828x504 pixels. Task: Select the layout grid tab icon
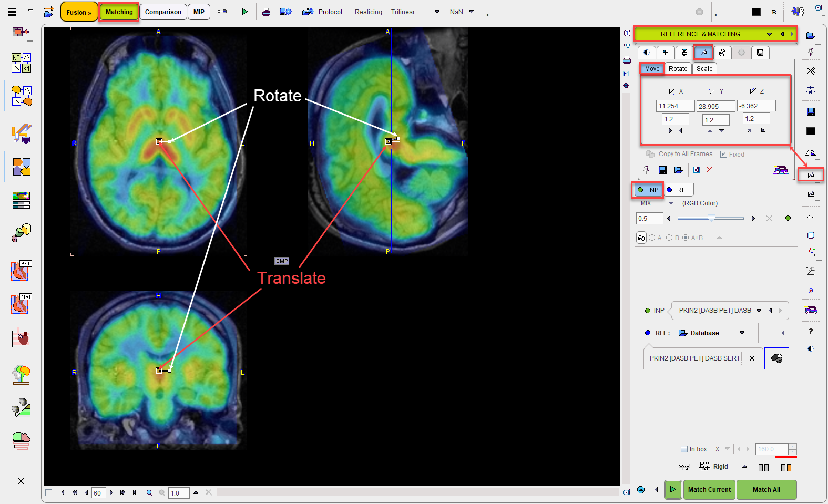point(666,52)
